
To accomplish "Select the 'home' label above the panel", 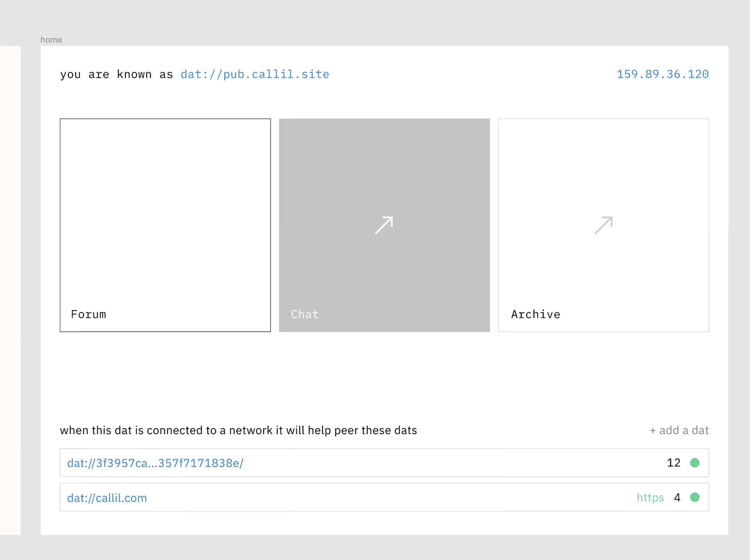I will (51, 40).
